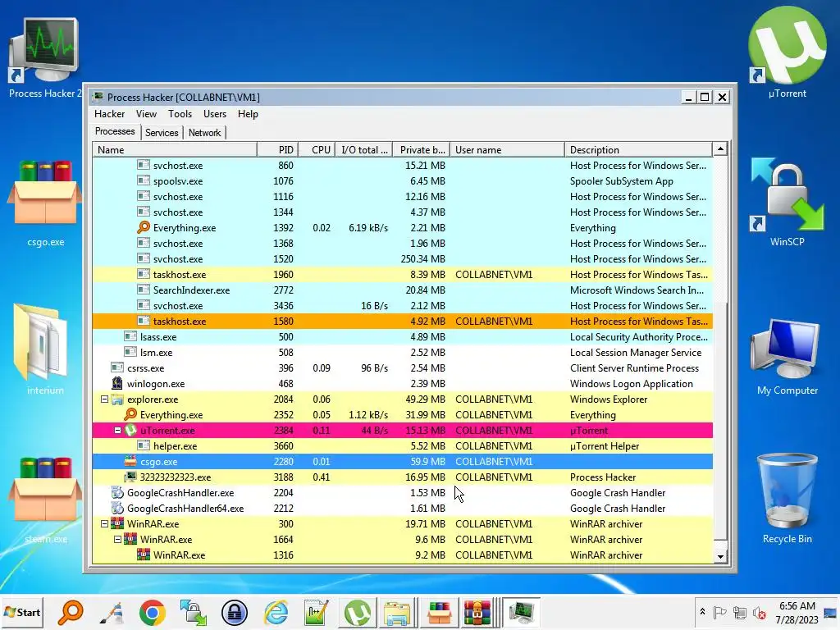Select the My Computer desktop icon

787,355
